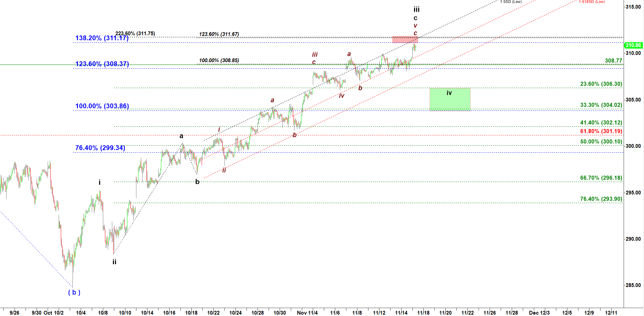Click the blue 76.40% (299.34) label

point(100,148)
